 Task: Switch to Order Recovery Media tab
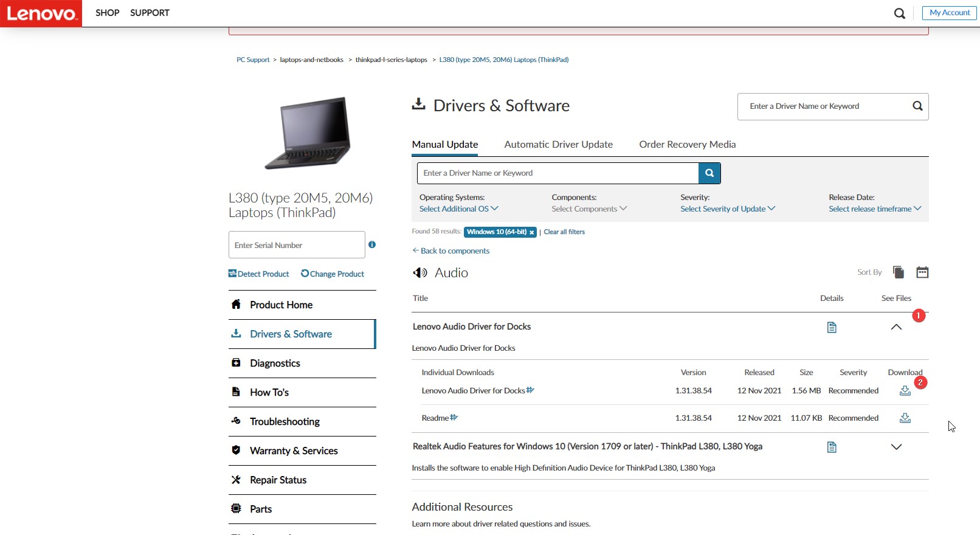tap(688, 145)
